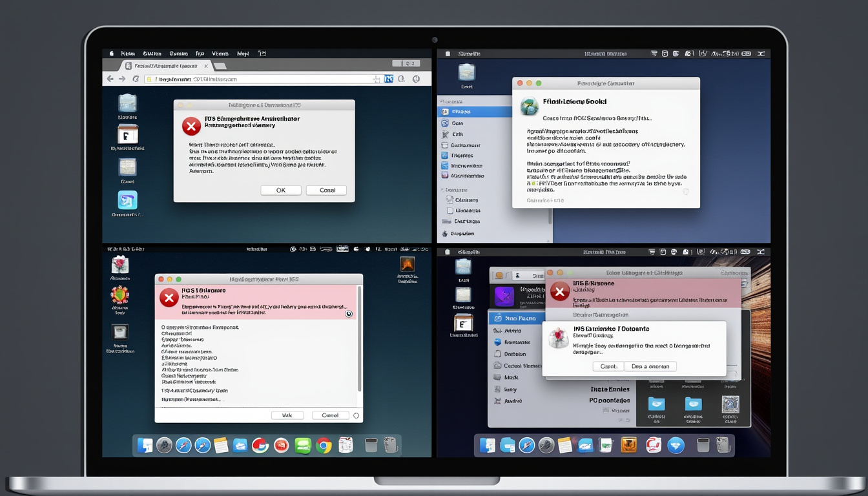
Task: Open Notes from the bottom-left dock
Action: [x=221, y=445]
